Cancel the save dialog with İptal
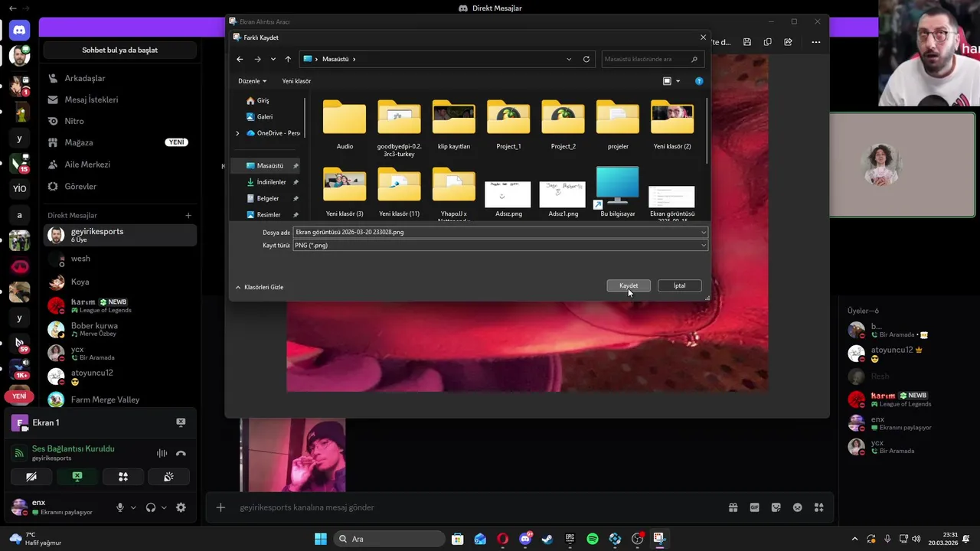Image resolution: width=980 pixels, height=551 pixels. tap(679, 285)
